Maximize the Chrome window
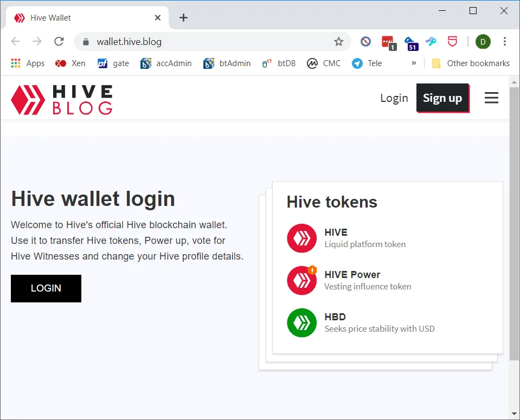Viewport: 520px width, 420px height. [x=473, y=11]
